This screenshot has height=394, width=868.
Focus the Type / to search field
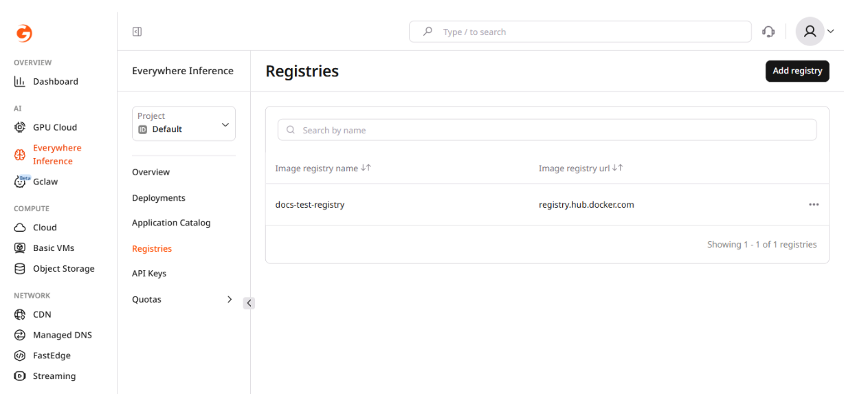coord(580,32)
